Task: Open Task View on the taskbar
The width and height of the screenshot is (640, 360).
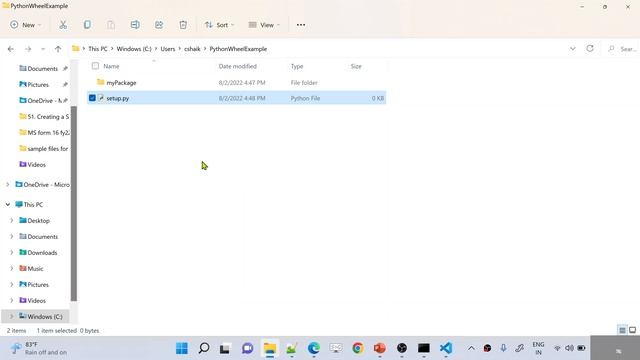Action: pyautogui.click(x=225, y=348)
